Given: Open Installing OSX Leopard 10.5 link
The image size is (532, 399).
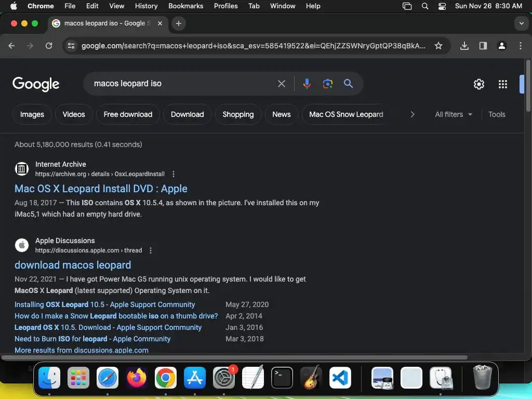Looking at the screenshot, I should pyautogui.click(x=104, y=304).
